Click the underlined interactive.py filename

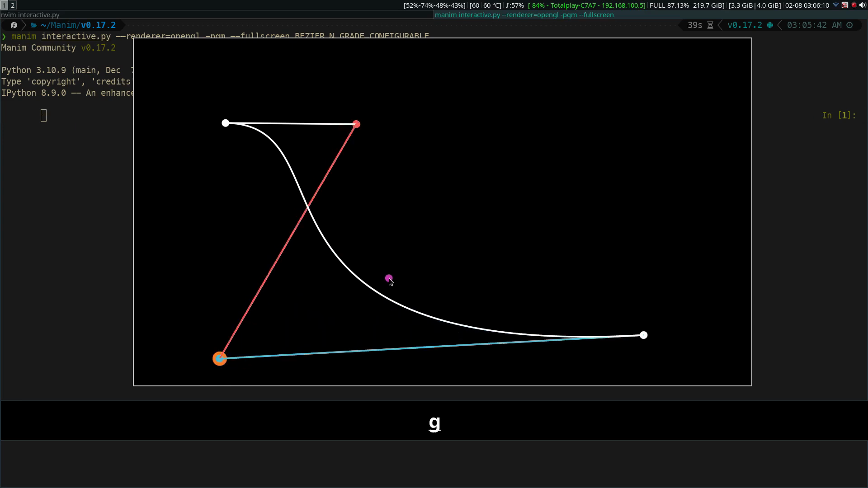[x=75, y=37]
